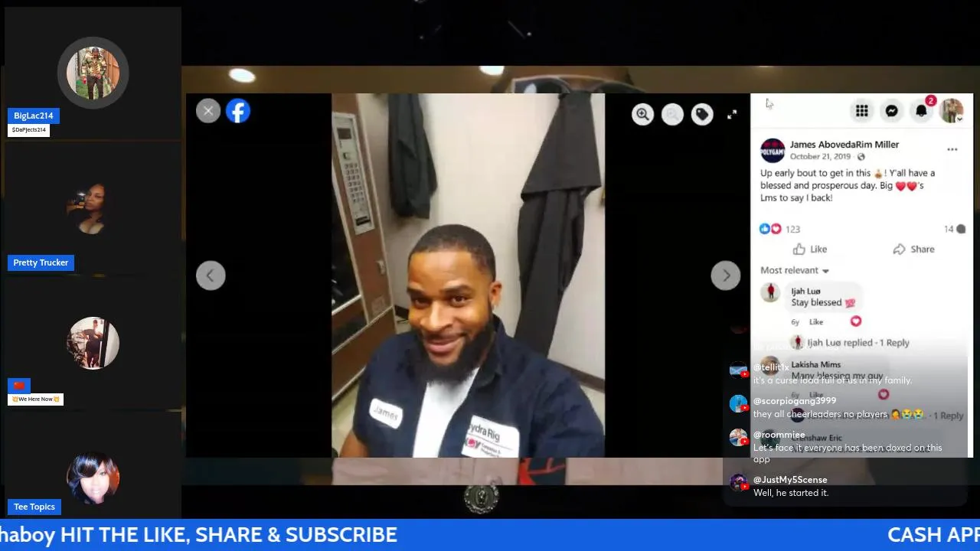980x551 pixels.
Task: View the 14 comments count
Action: [x=955, y=229]
